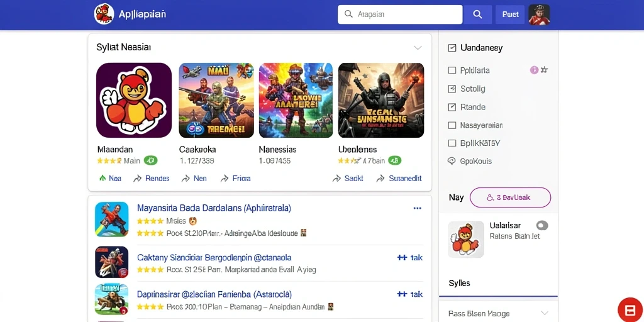Viewport: 644px width, 322px height.
Task: Toggle the Nasayererian checkbox
Action: point(452,125)
